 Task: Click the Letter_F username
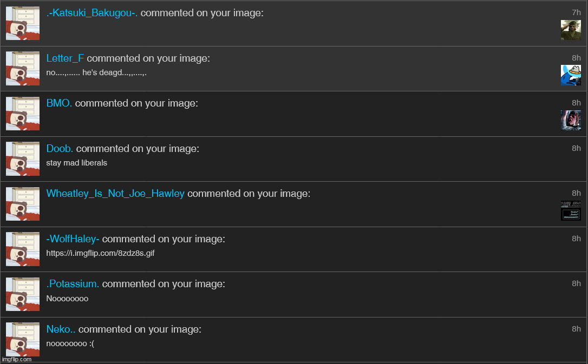point(65,58)
